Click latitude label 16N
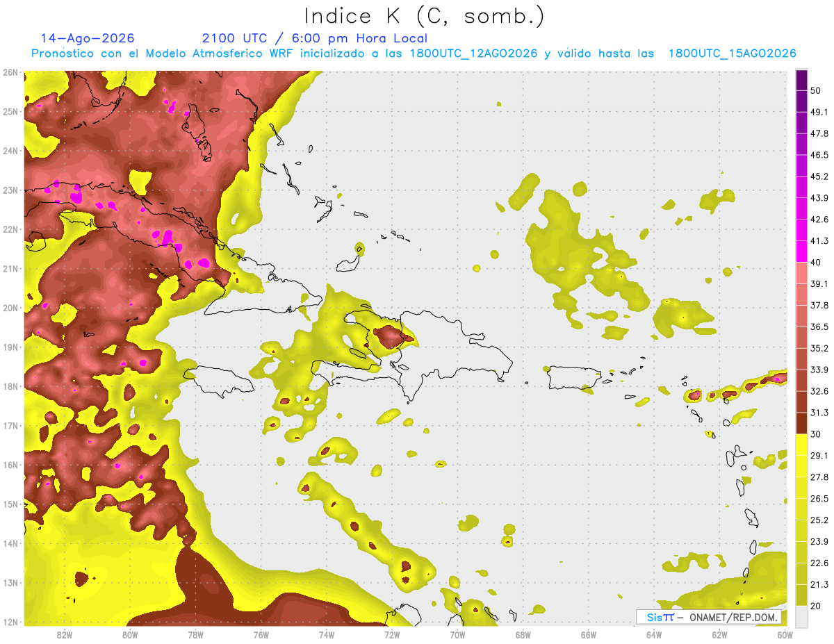The width and height of the screenshot is (834, 644). [x=10, y=465]
